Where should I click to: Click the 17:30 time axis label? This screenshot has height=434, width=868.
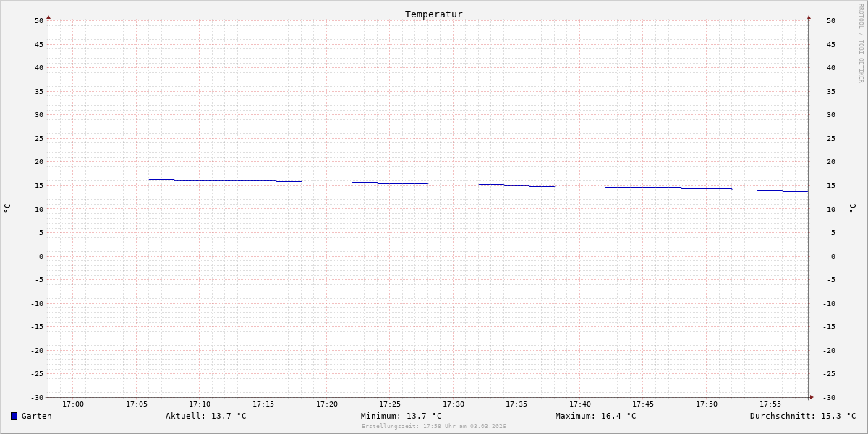454,404
